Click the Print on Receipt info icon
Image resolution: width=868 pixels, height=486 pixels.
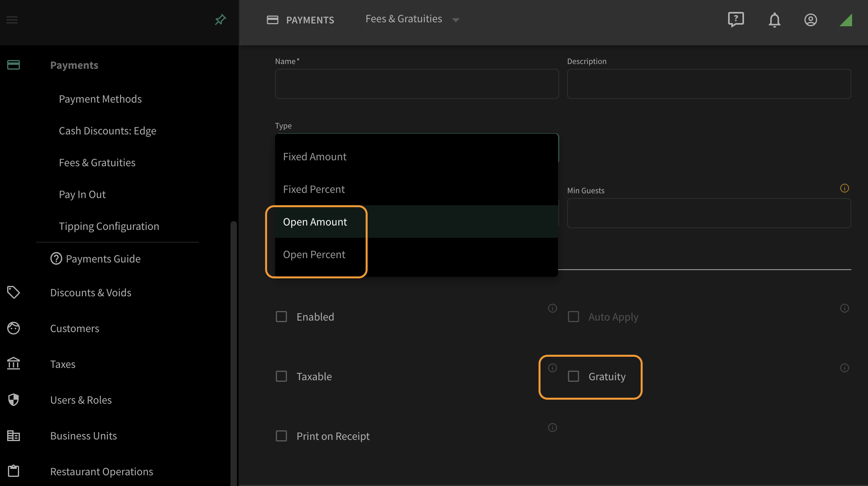pos(552,428)
